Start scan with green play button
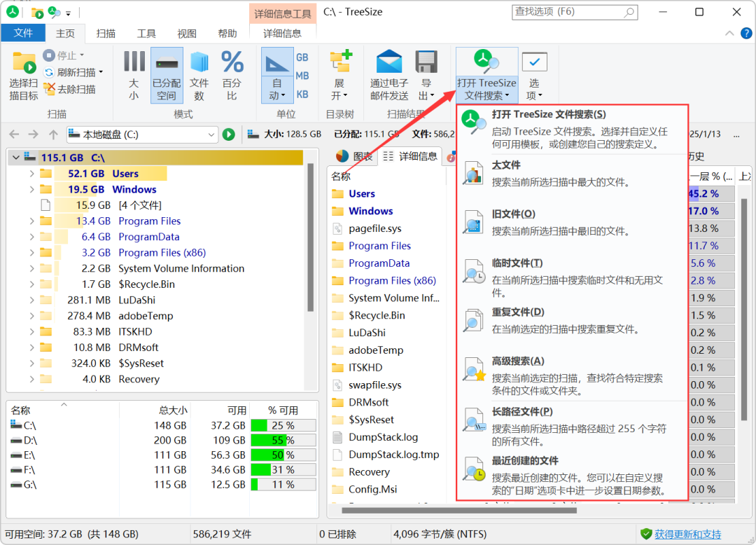 (x=228, y=134)
